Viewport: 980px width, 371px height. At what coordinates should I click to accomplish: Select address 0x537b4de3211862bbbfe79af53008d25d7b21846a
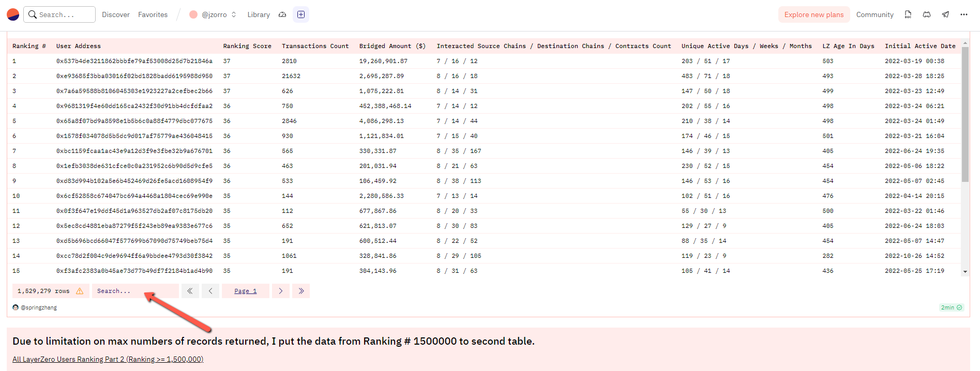(x=134, y=61)
